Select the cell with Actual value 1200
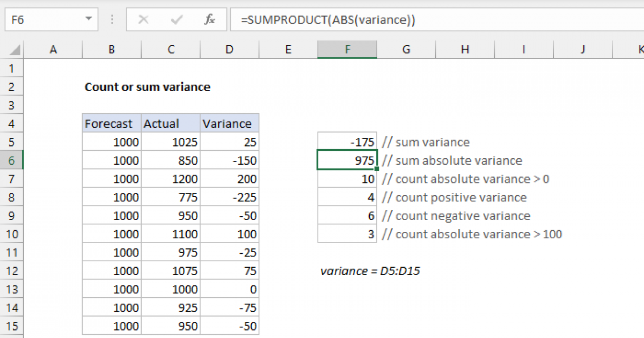 pos(170,179)
